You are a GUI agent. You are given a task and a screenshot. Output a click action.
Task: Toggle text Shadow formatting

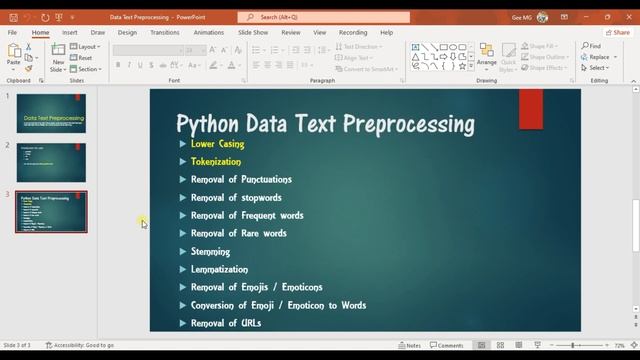coord(151,65)
